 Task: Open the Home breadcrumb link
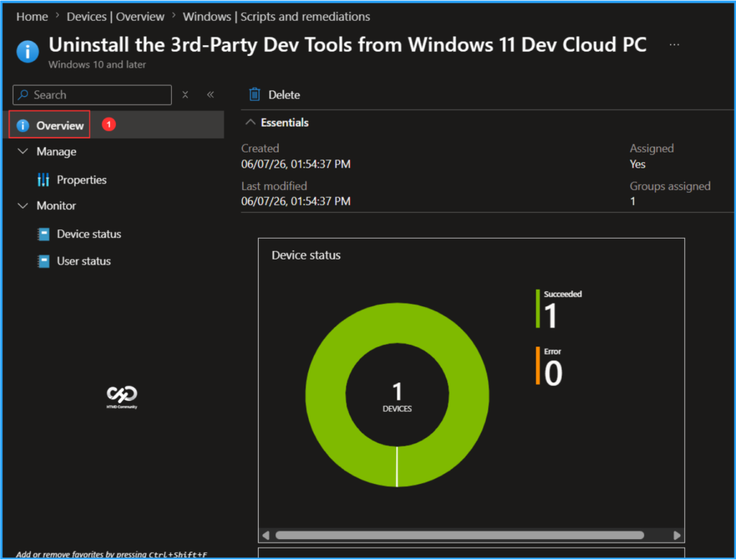[x=32, y=17]
